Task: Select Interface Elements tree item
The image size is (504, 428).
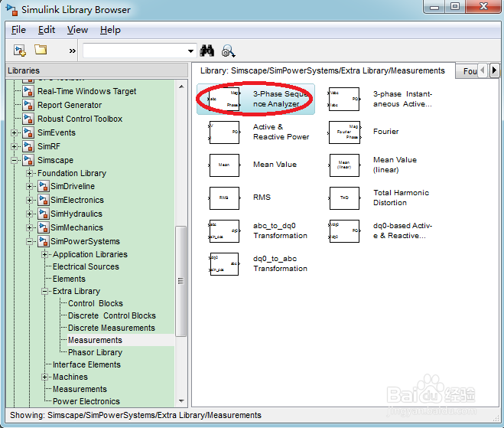Action: 86,364
